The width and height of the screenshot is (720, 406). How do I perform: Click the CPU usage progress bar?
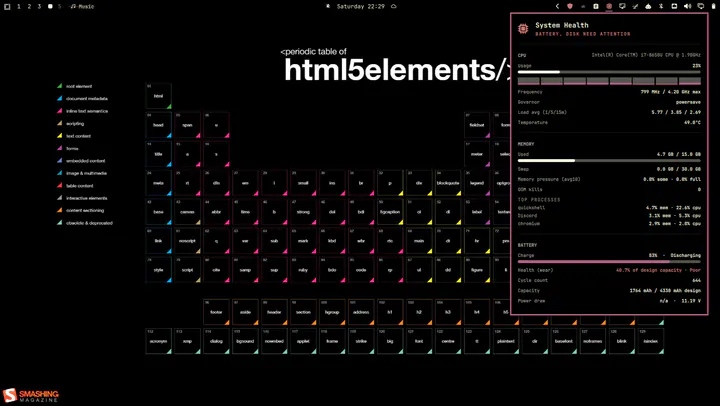pyautogui.click(x=609, y=72)
